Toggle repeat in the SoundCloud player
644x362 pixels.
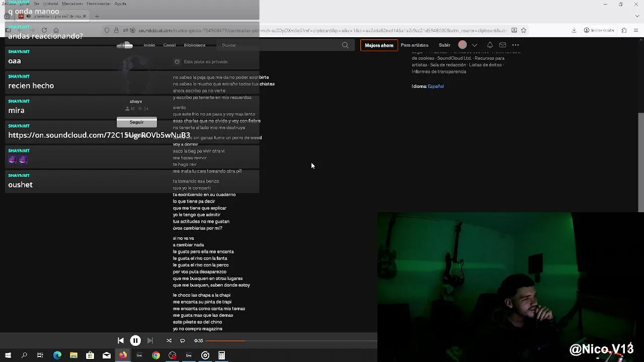[182, 340]
